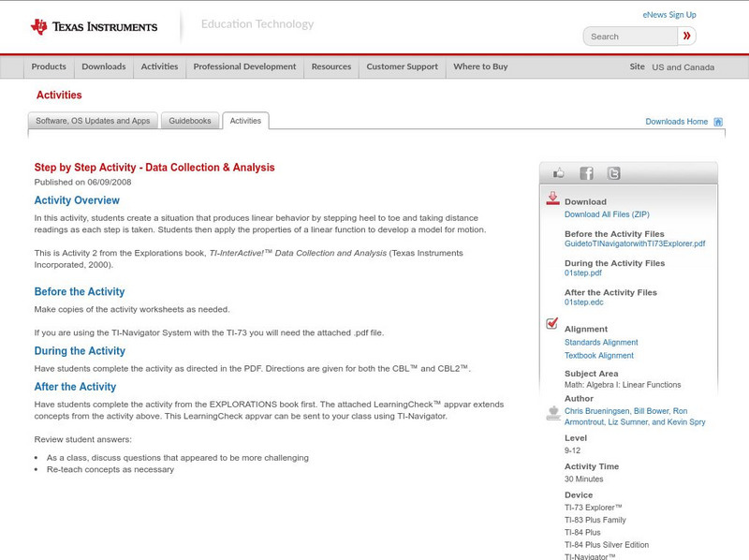
Task: Click the Step by Step Activity title
Action: point(154,168)
